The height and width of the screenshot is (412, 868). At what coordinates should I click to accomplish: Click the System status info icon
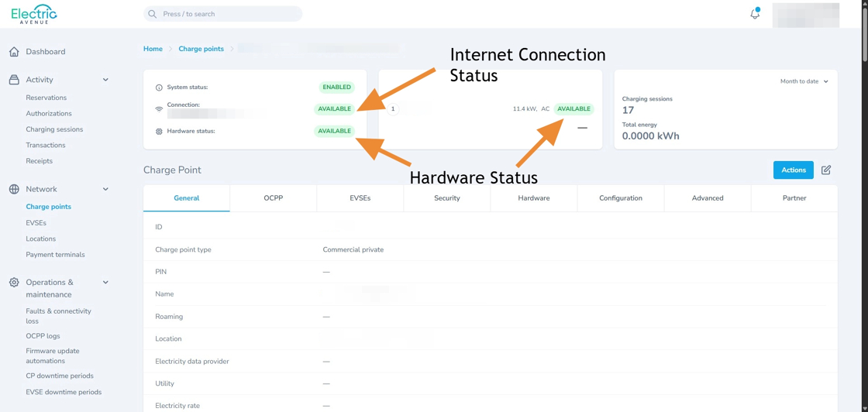point(159,88)
